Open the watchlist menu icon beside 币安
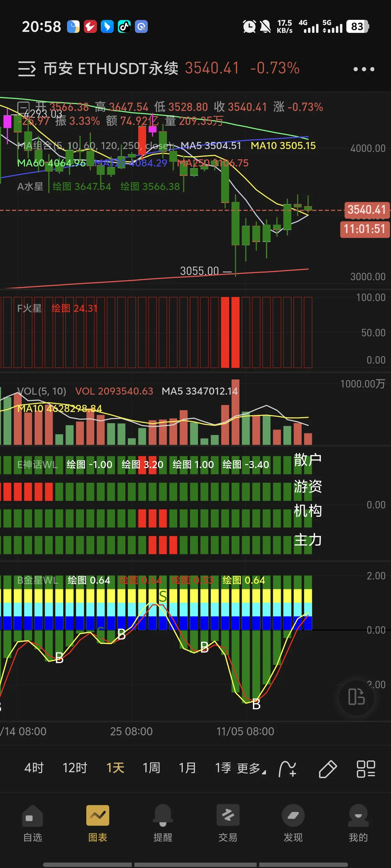 27,69
